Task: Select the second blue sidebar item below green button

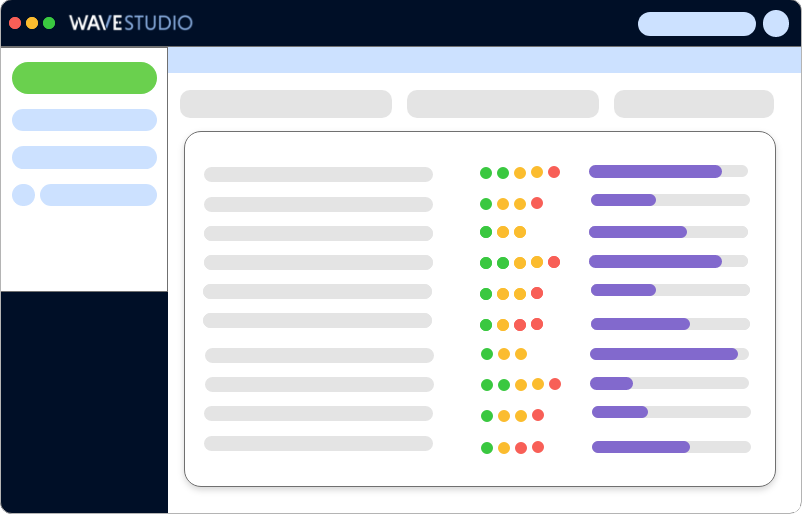Action: click(84, 157)
